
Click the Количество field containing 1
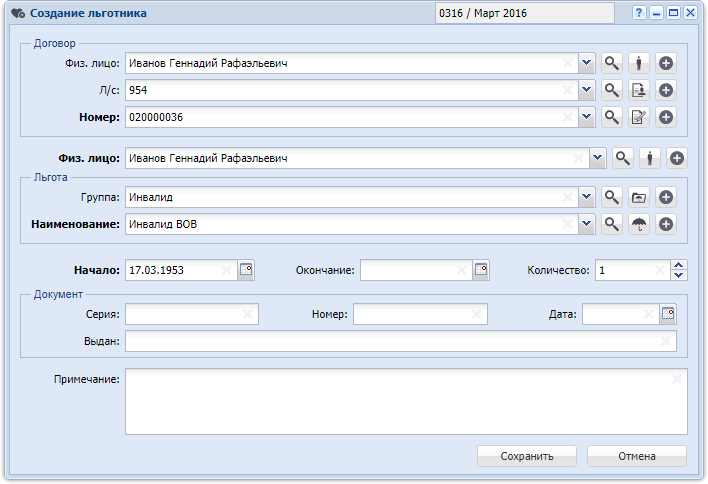pyautogui.click(x=633, y=270)
